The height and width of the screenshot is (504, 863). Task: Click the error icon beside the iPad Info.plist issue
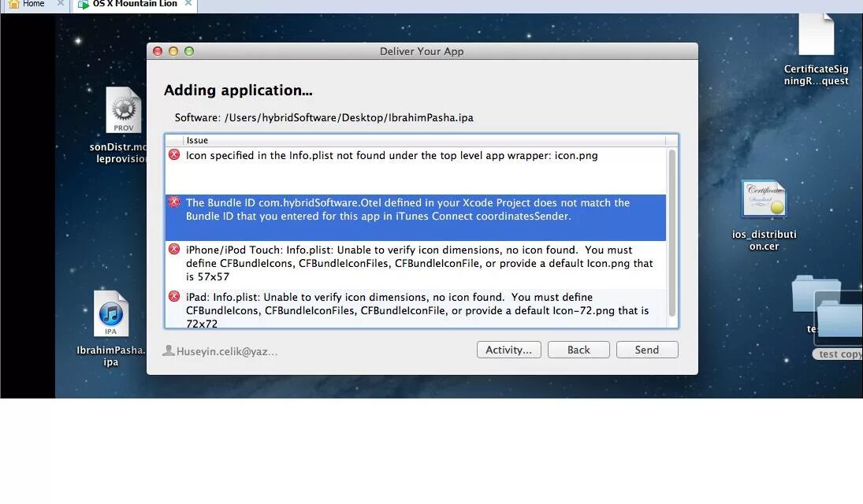click(174, 297)
